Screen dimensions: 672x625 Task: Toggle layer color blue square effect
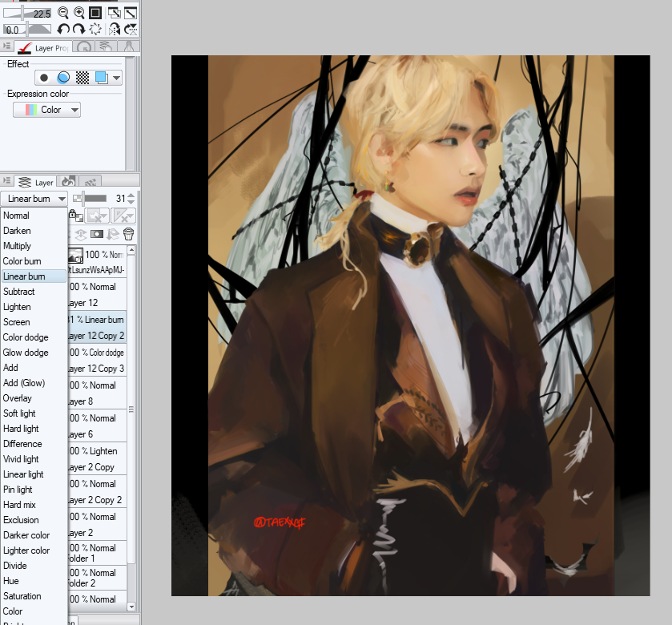coord(101,78)
